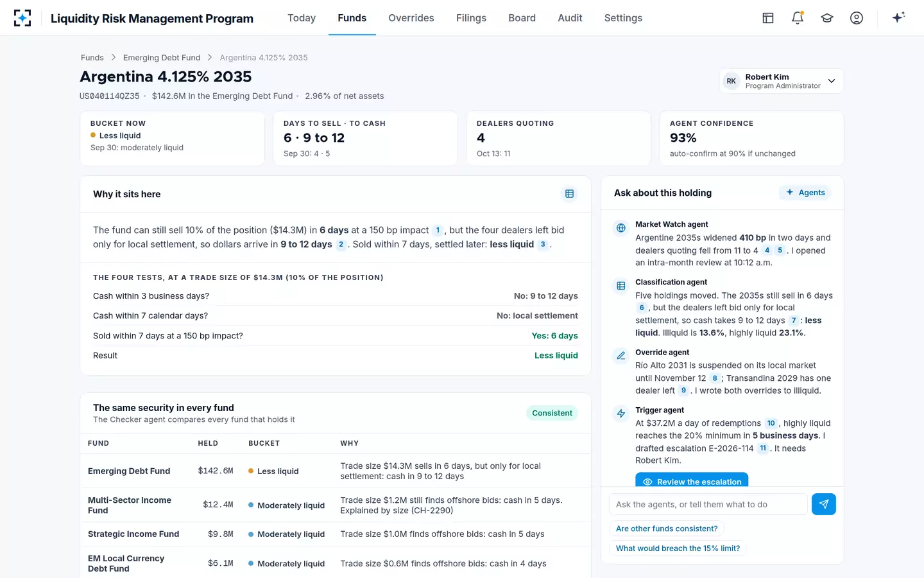
Task: Select the Multi-Sector Income Fund row name
Action: (130, 505)
